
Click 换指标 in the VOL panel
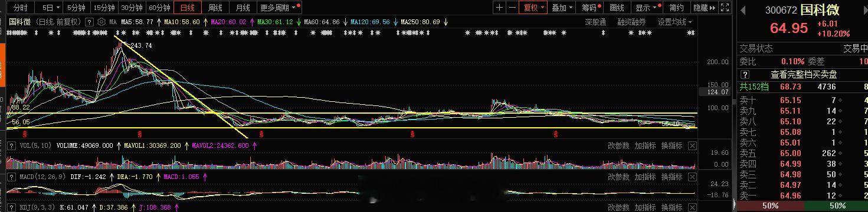coord(672,145)
